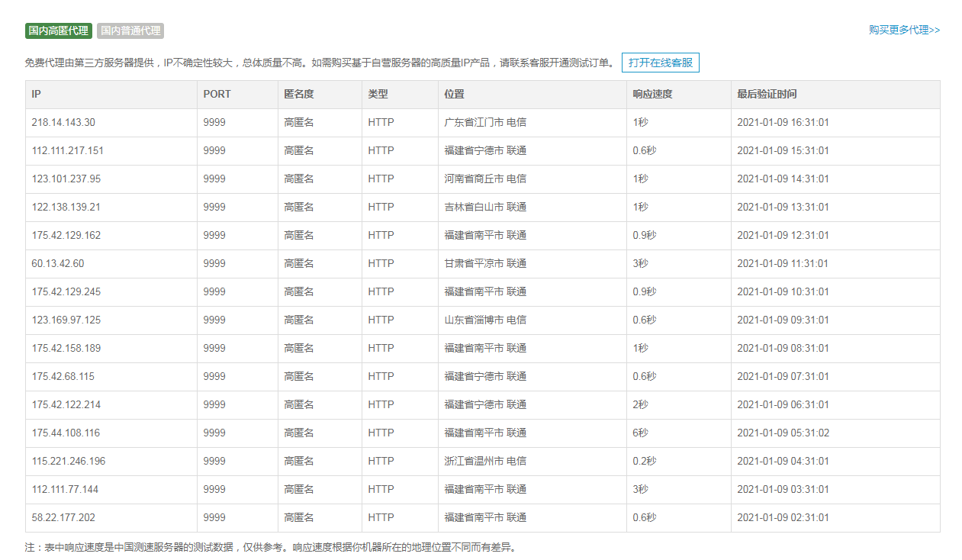The width and height of the screenshot is (962, 560).
Task: Switch to 国内普通代理 tab
Action: (x=130, y=31)
